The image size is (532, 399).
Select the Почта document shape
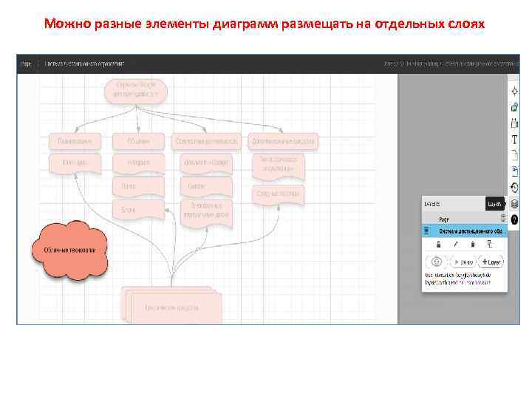[138, 187]
